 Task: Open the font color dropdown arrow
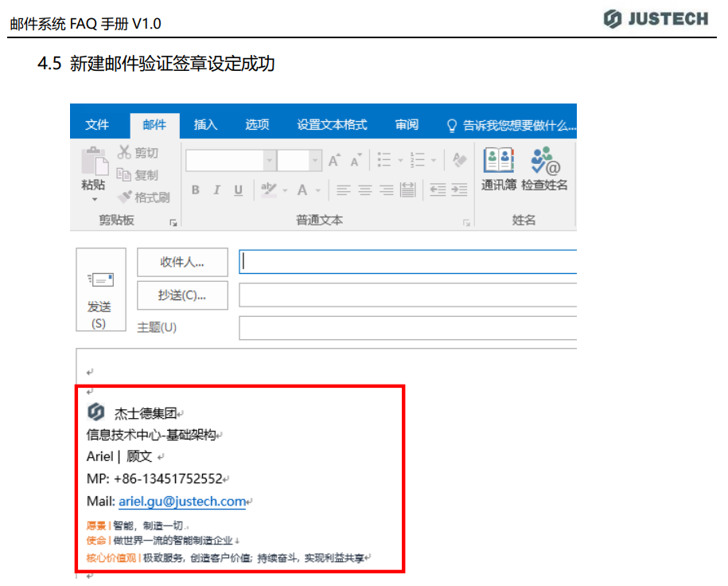click(318, 190)
